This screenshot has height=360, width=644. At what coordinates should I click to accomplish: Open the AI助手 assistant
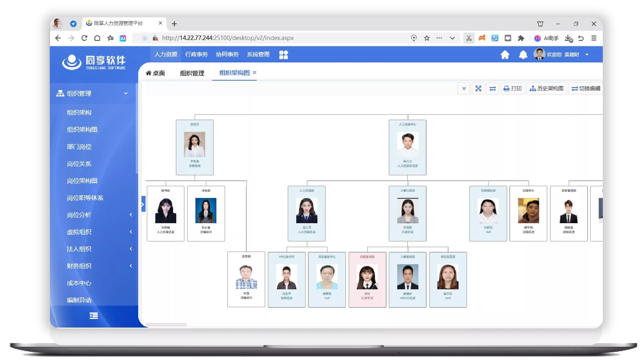click(x=546, y=38)
